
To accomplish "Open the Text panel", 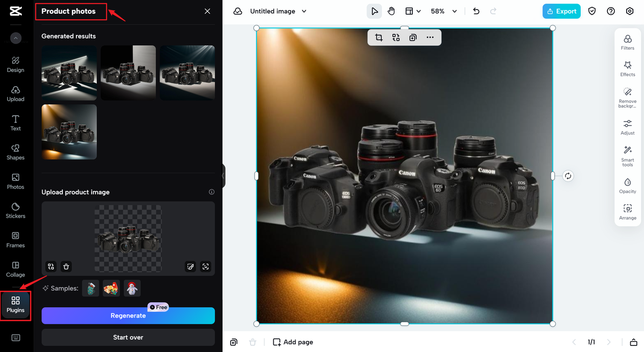I will pyautogui.click(x=16, y=123).
